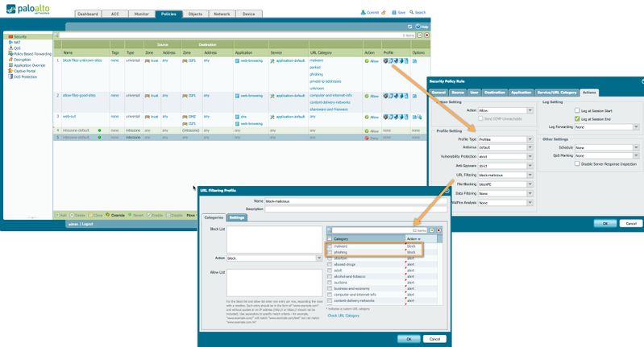Open the NAT policies sidebar icon
This screenshot has height=347, width=644.
[10, 42]
